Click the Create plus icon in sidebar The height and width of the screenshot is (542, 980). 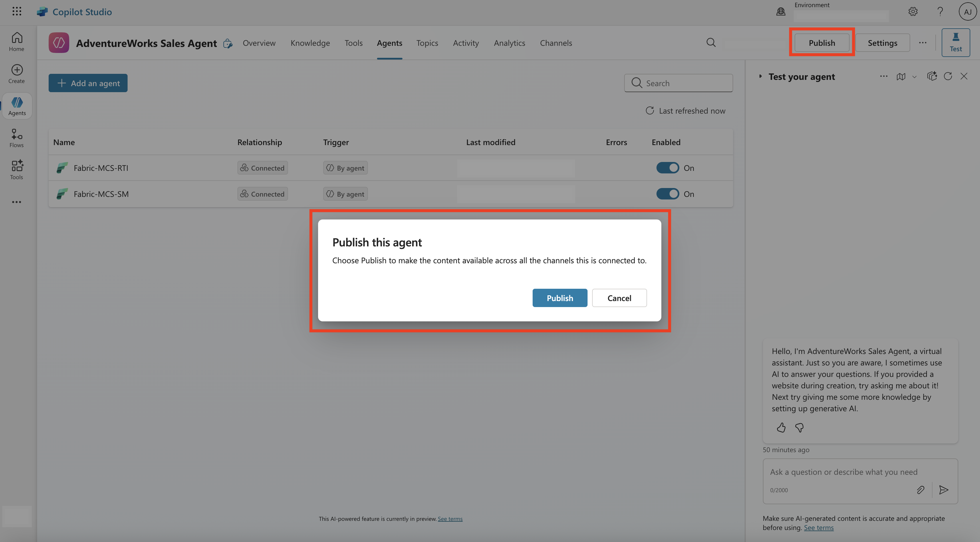click(x=17, y=74)
